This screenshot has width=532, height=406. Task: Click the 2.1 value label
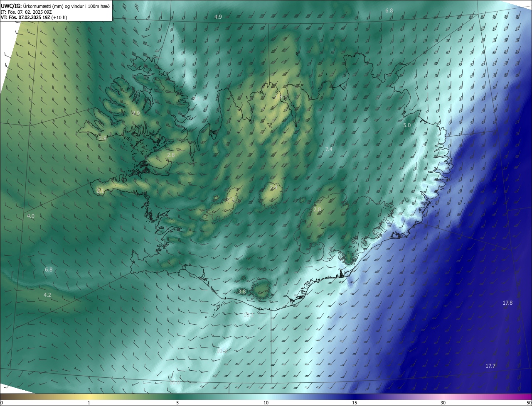[100, 191]
